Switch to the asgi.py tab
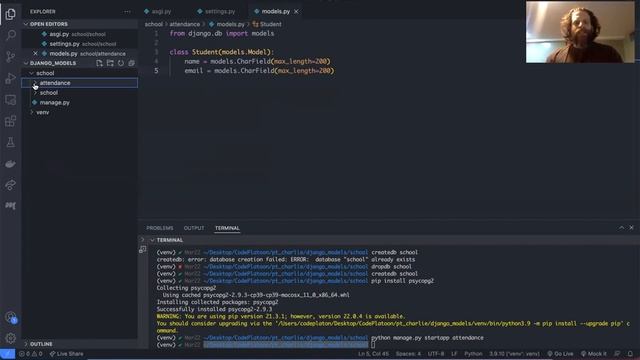Image resolution: width=640 pixels, height=360 pixels. pos(158,11)
